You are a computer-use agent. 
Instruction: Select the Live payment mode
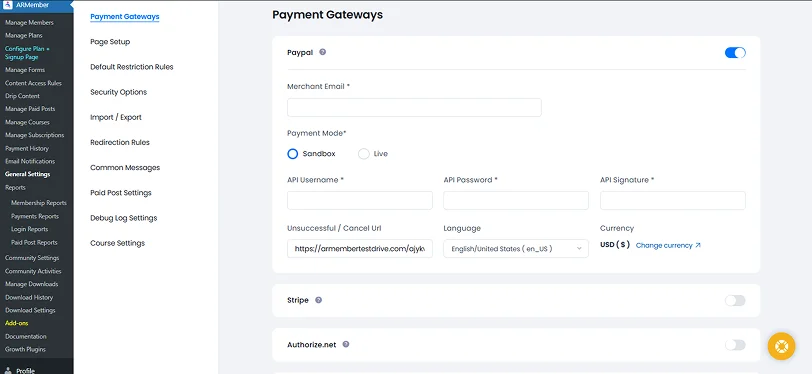click(x=364, y=154)
